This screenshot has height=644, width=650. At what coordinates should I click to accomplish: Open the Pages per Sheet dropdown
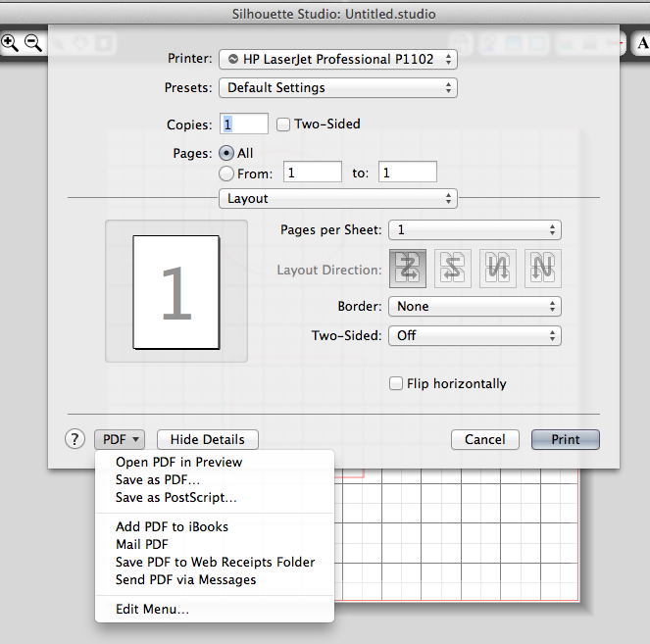tap(475, 230)
